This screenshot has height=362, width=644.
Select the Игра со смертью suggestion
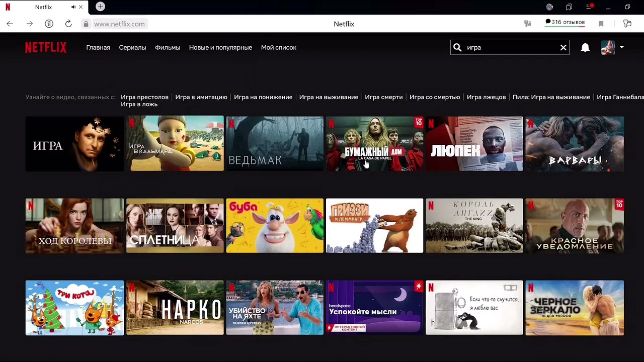pos(435,97)
